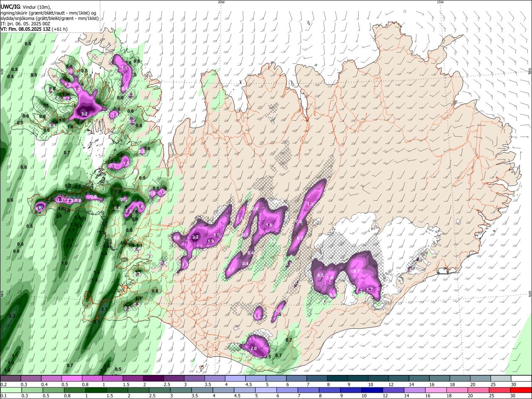Click the 'IT: þri. 06. 05. 2025 00Z' line
The width and height of the screenshot is (532, 399).
(x=25, y=24)
